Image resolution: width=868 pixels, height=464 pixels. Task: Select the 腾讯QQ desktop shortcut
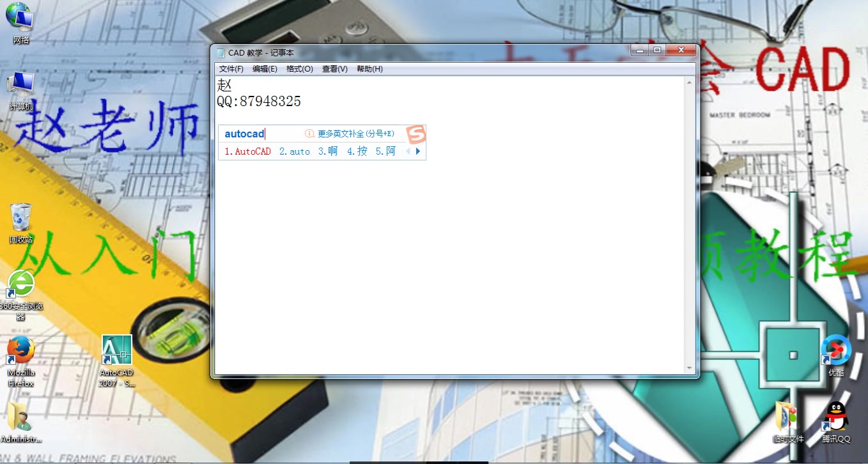[x=836, y=422]
